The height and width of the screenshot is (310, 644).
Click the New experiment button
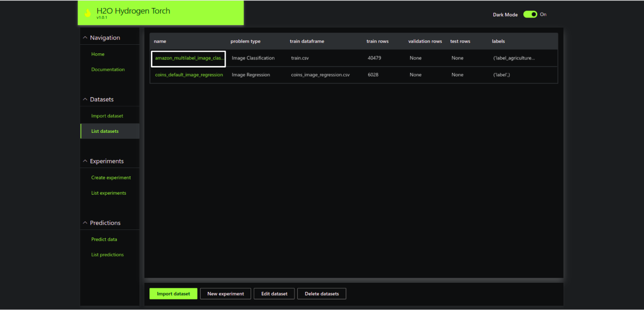point(225,294)
